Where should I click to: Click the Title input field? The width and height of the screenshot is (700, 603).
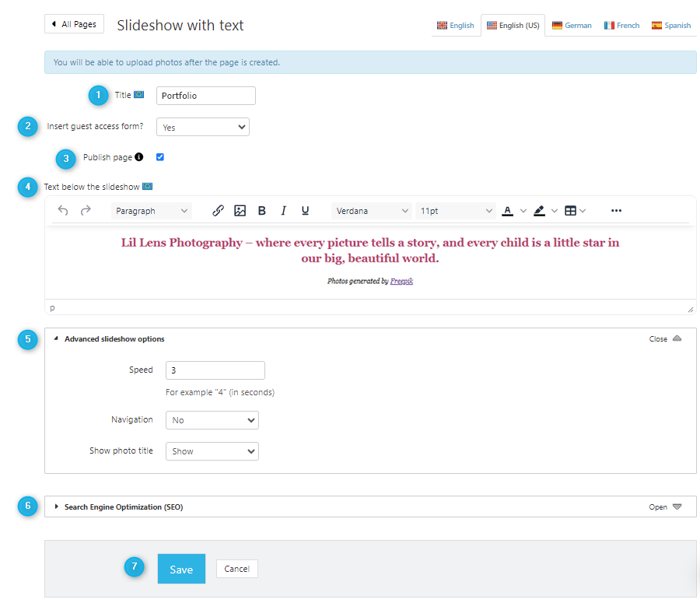206,96
